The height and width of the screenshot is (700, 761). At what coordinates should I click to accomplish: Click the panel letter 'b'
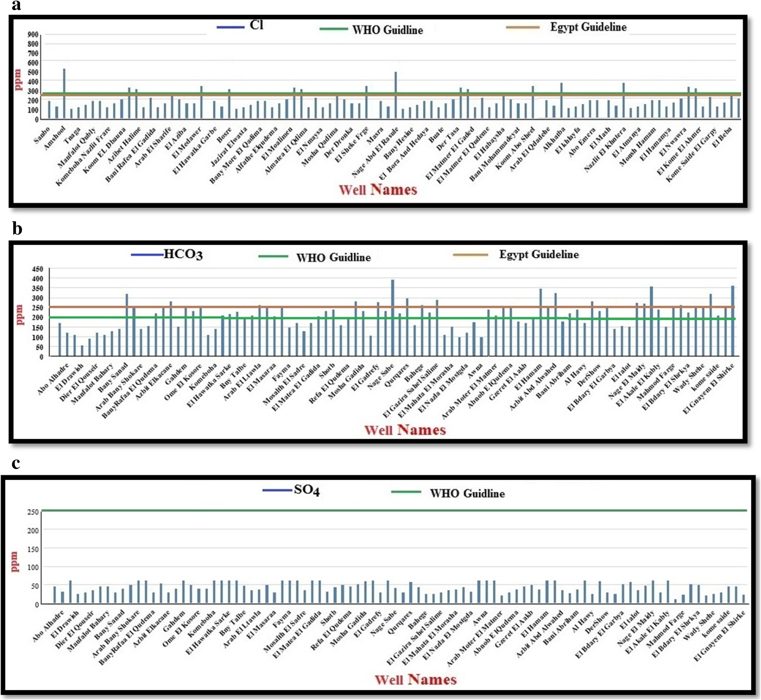click(17, 229)
